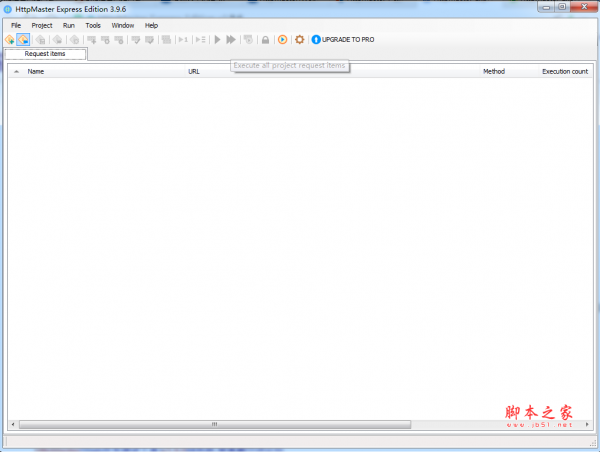This screenshot has height=452, width=600.
Task: Select the Request items tab
Action: tap(45, 53)
